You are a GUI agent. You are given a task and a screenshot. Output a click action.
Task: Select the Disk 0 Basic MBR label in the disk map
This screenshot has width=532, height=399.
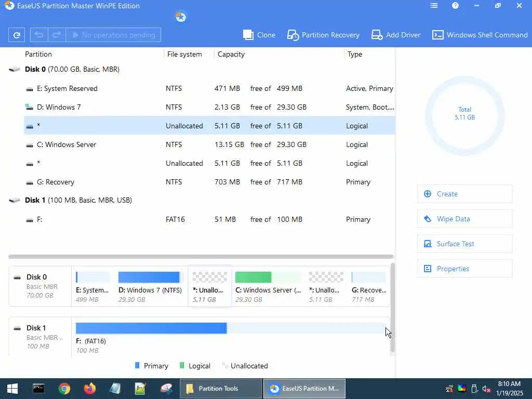[40, 286]
